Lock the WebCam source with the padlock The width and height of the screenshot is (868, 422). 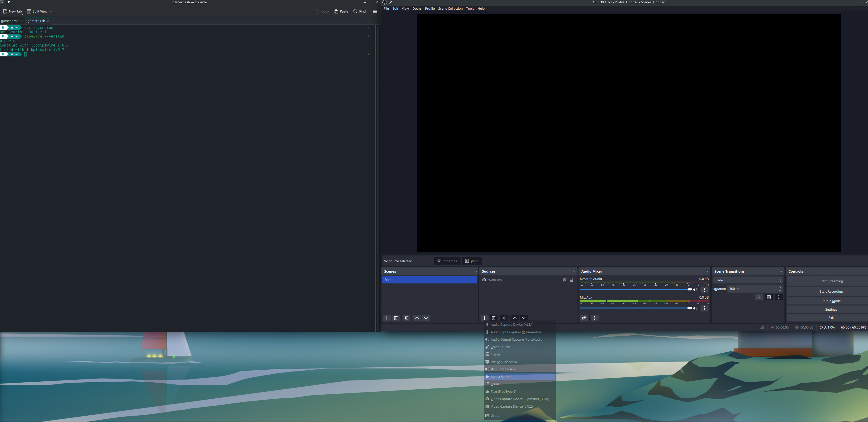click(x=571, y=280)
